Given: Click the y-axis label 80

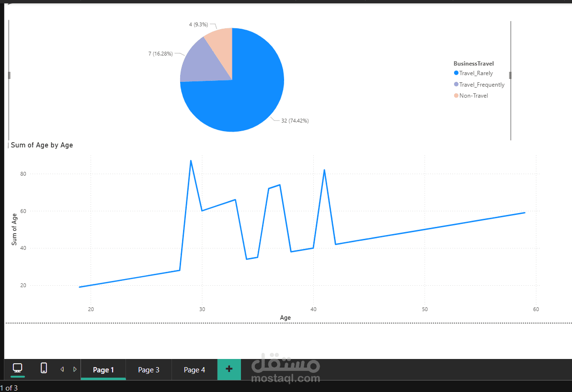Looking at the screenshot, I should coord(23,174).
